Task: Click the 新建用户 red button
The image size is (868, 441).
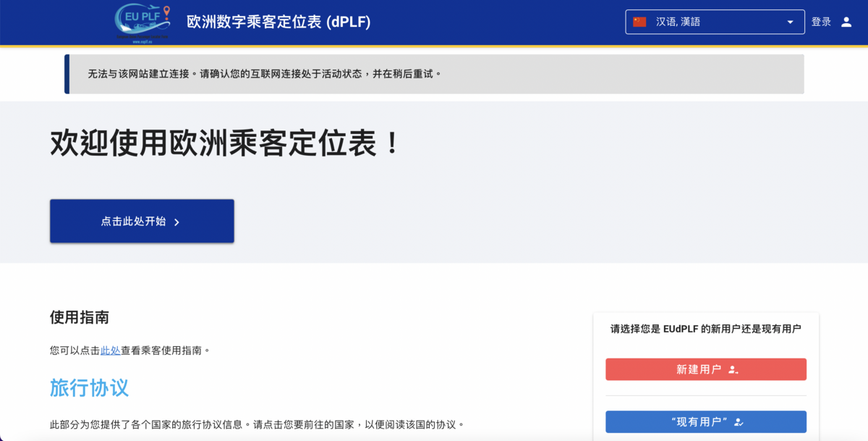Action: 706,369
